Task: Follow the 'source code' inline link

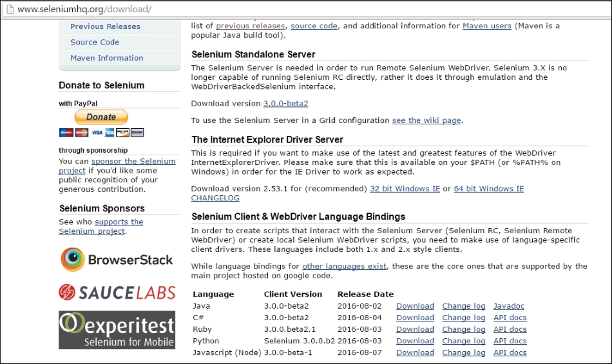Action: [314, 26]
